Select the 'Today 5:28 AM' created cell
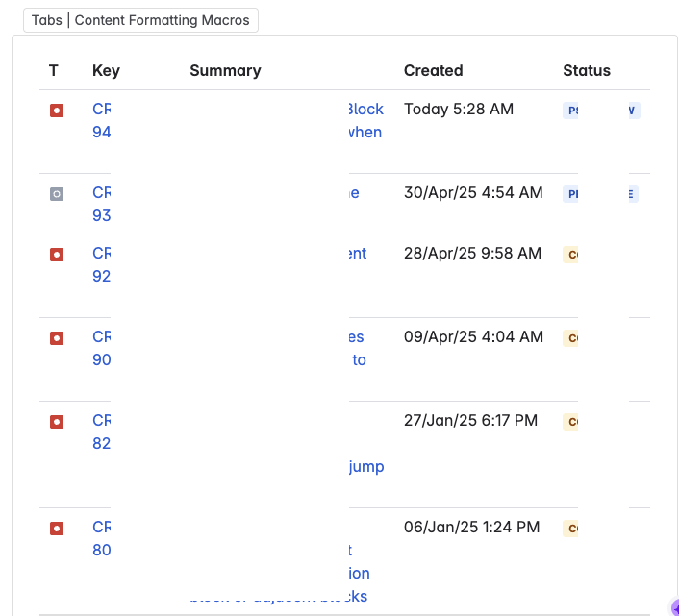 point(459,109)
